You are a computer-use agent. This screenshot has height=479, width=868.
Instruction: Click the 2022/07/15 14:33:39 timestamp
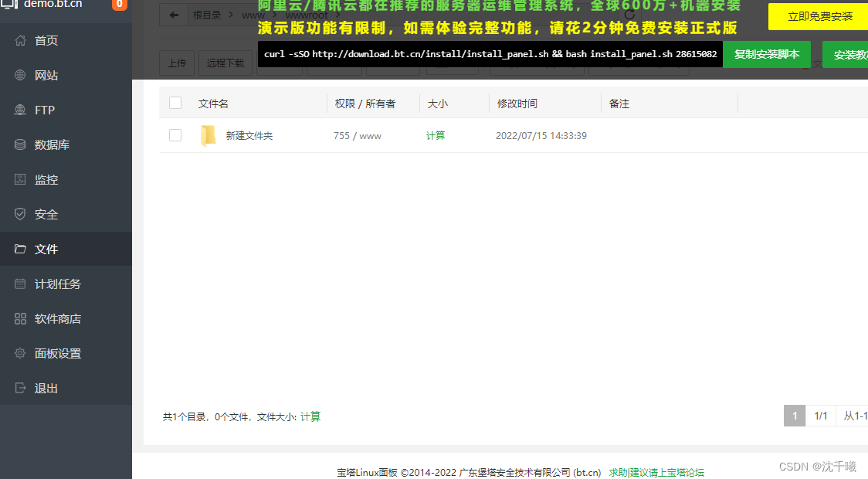(x=541, y=136)
